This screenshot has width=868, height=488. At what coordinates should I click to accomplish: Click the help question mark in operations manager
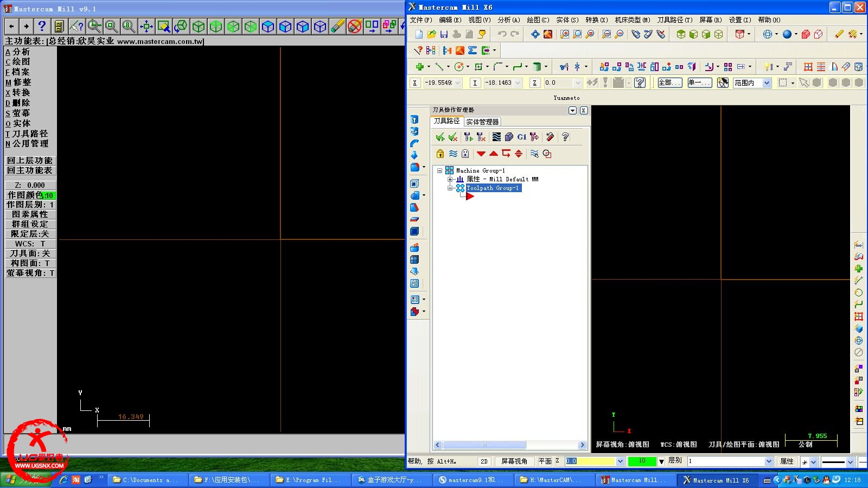point(565,137)
